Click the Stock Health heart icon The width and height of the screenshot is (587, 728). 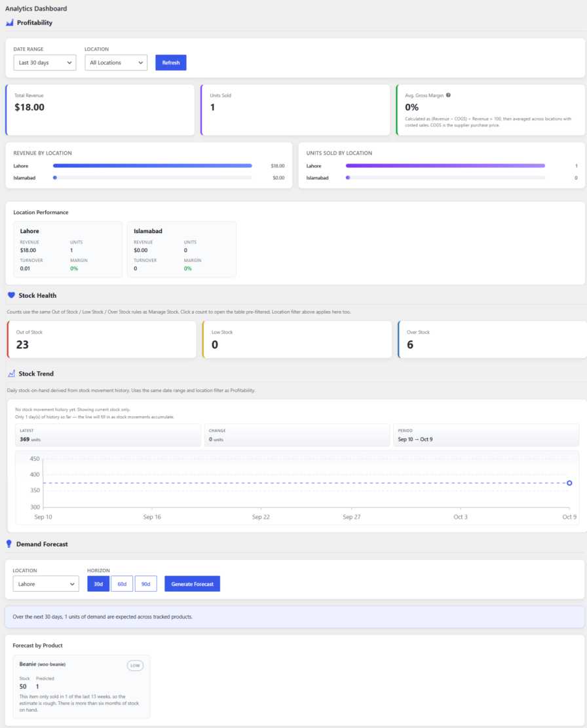click(11, 295)
